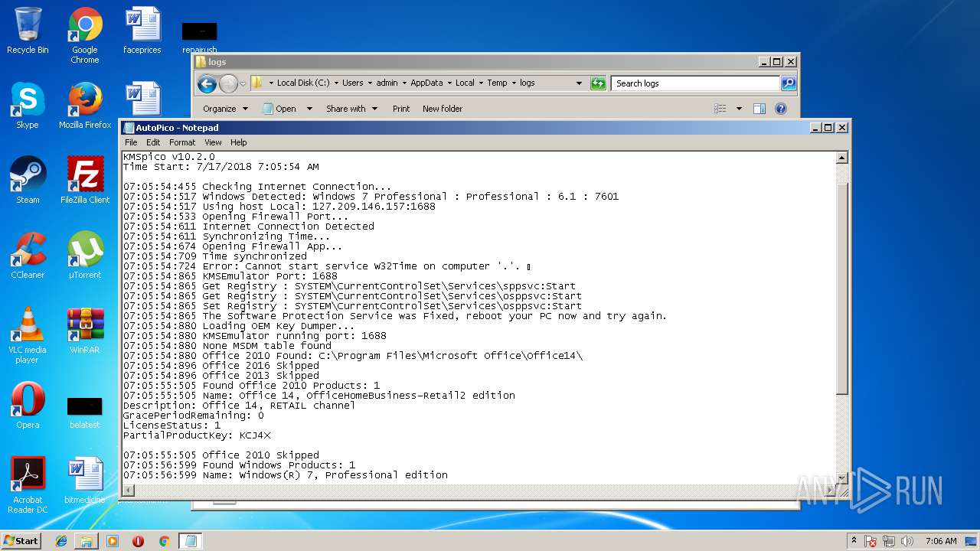
Task: Switch to Notepad taskbar button
Action: click(191, 541)
